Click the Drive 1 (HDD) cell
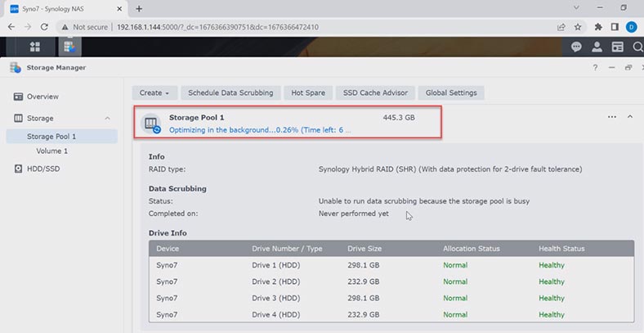Screen dimensions: 644x333 [x=276, y=265]
